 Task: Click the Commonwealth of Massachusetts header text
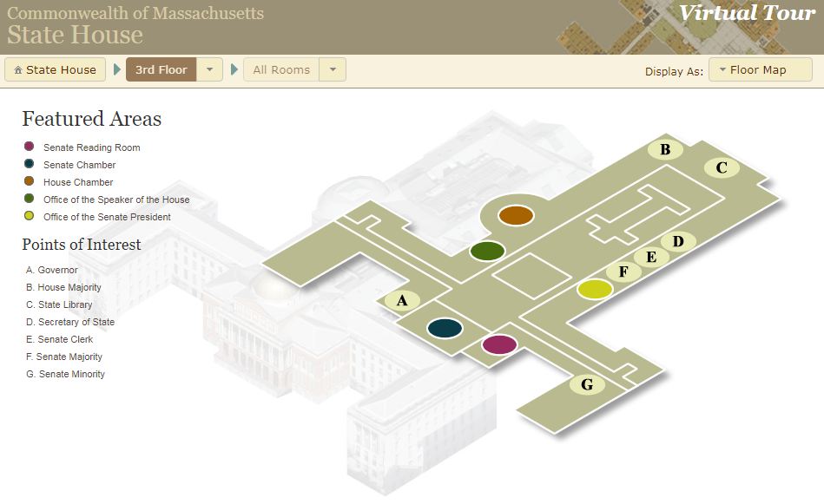tap(135, 13)
